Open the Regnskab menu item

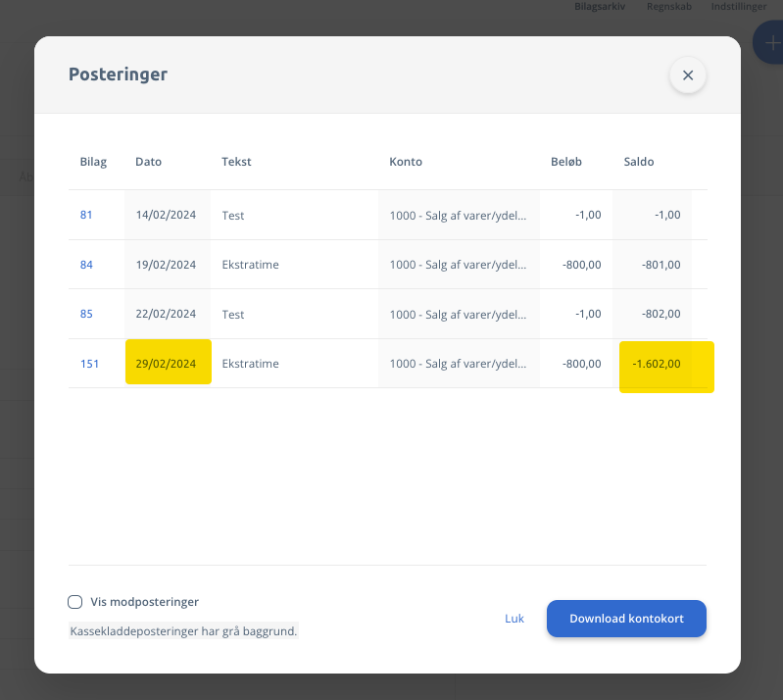click(x=668, y=6)
